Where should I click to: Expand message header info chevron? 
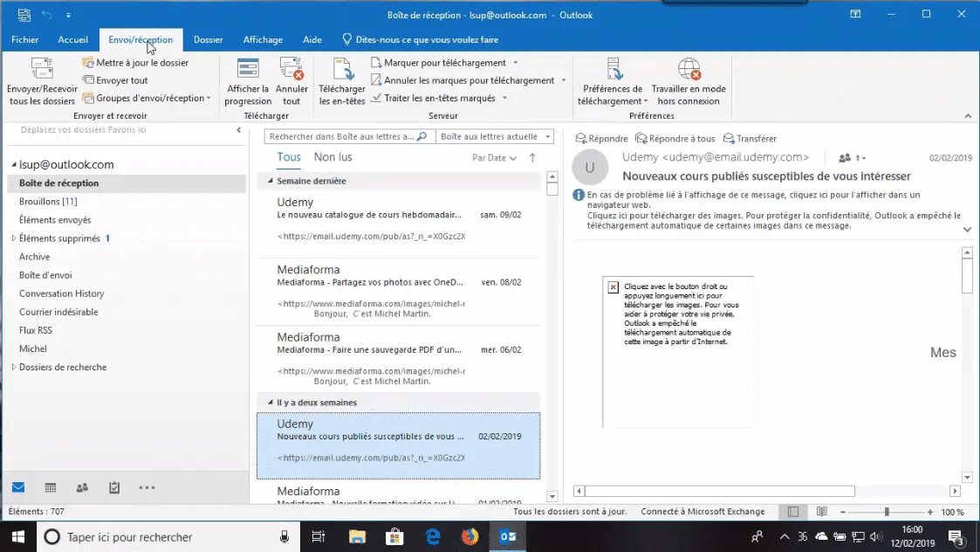(x=967, y=230)
